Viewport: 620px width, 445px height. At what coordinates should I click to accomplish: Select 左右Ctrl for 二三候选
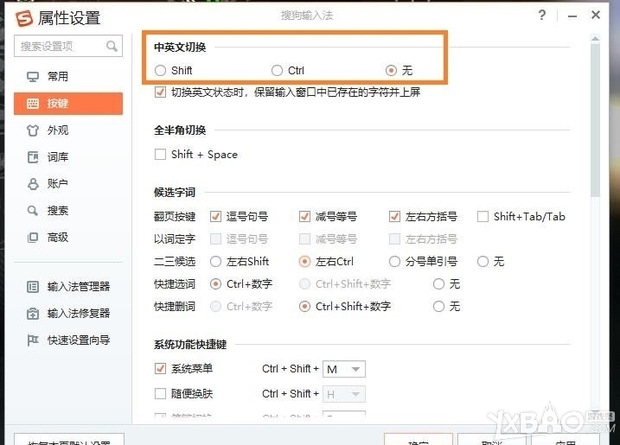(x=304, y=261)
